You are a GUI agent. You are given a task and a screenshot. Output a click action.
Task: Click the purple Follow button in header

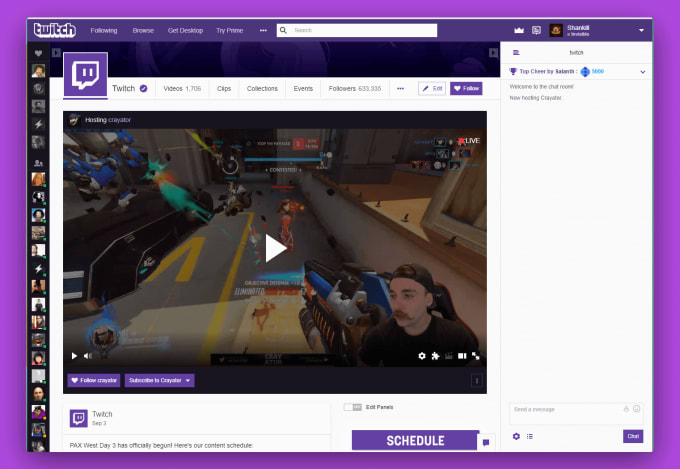click(466, 89)
